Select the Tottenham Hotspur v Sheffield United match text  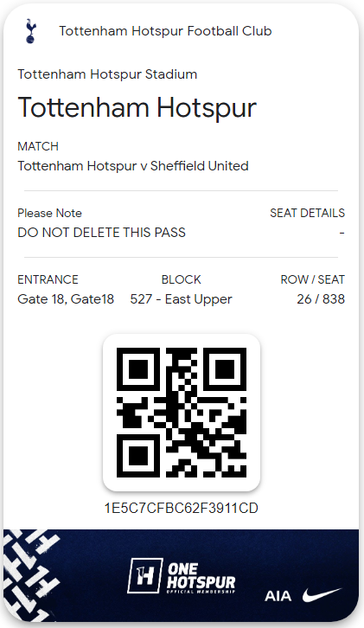133,166
